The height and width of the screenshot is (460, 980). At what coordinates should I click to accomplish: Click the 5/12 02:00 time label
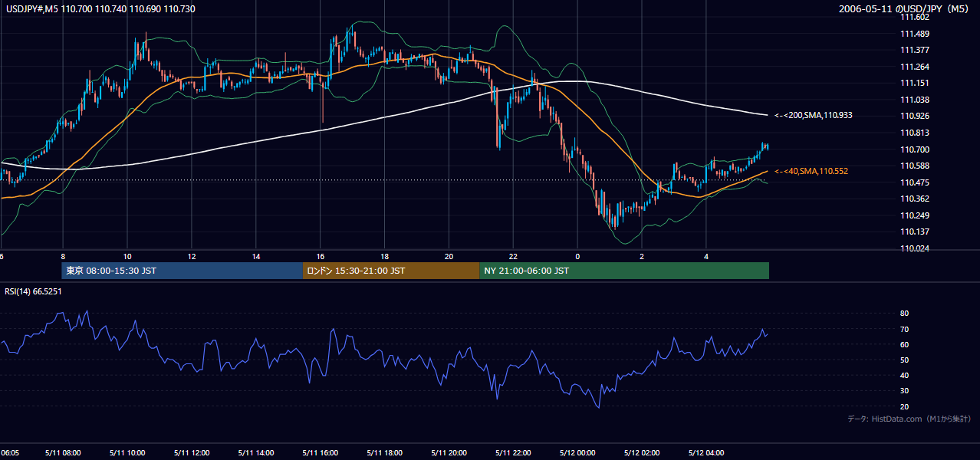[642, 452]
